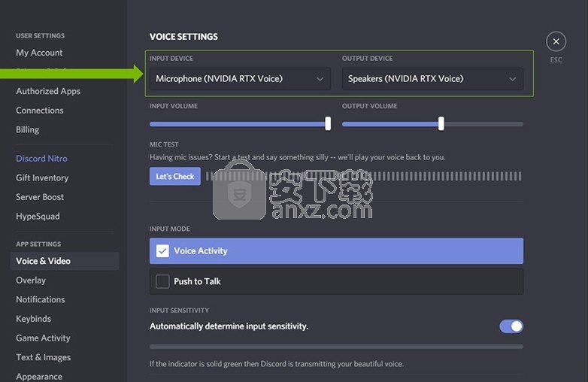Click the mic test level meter
This screenshot has height=382, width=588.
click(363, 176)
